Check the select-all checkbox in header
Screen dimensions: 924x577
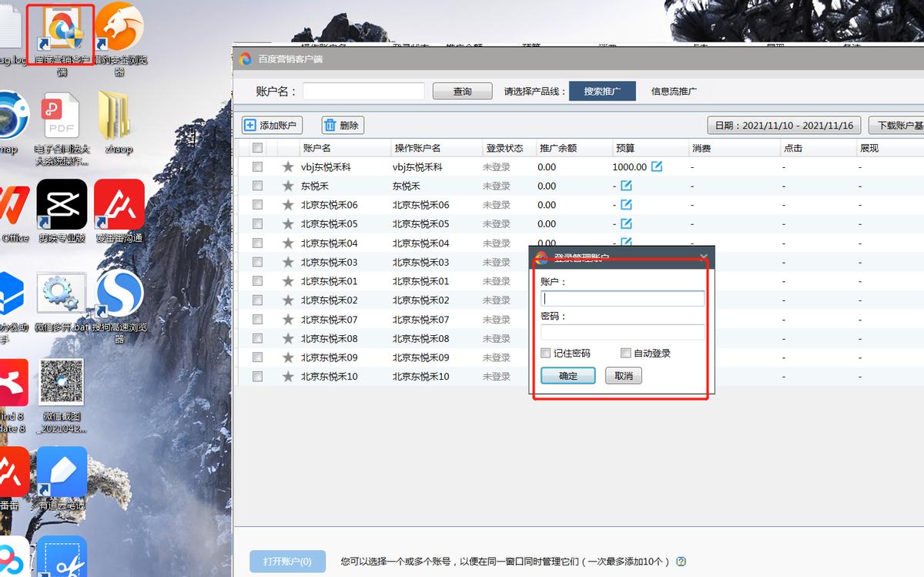(258, 148)
